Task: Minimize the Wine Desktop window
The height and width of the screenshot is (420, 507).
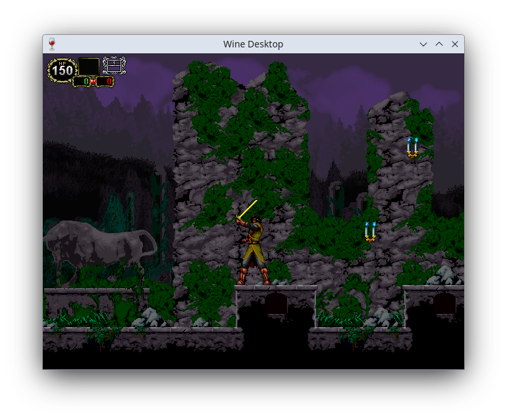Action: point(423,44)
